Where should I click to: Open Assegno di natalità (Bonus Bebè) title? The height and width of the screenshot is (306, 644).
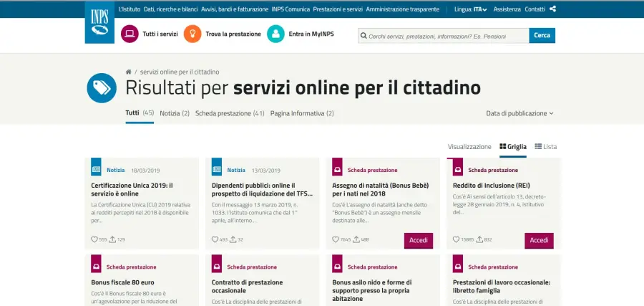[x=381, y=190]
